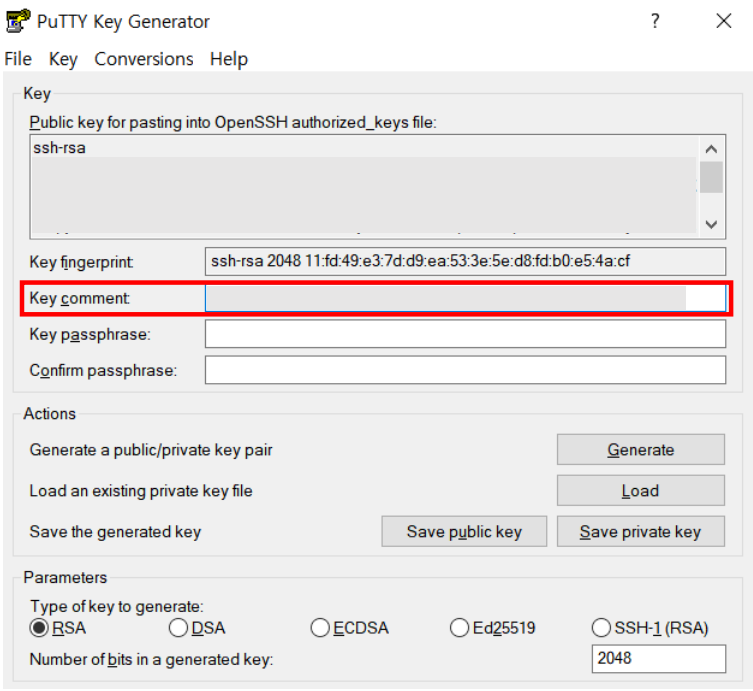Click the "Key fingerprint:" label
This screenshot has height=691, width=753.
point(82,262)
